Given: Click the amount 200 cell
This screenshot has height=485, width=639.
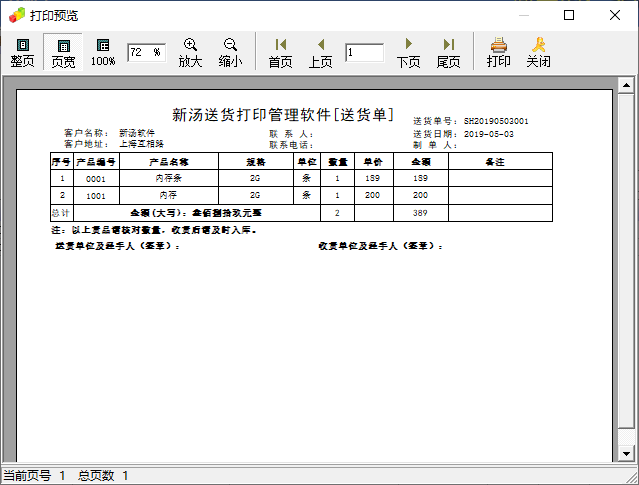Looking at the screenshot, I should (421, 195).
